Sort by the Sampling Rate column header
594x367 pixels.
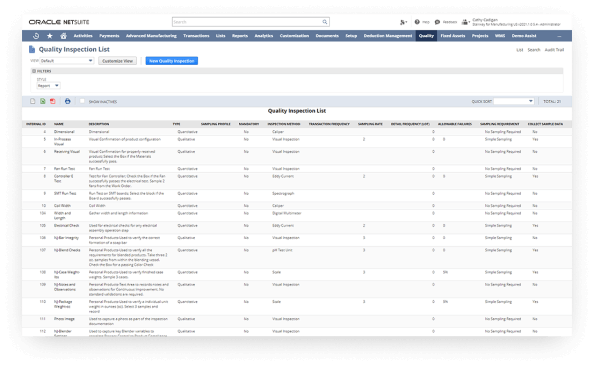click(x=370, y=124)
